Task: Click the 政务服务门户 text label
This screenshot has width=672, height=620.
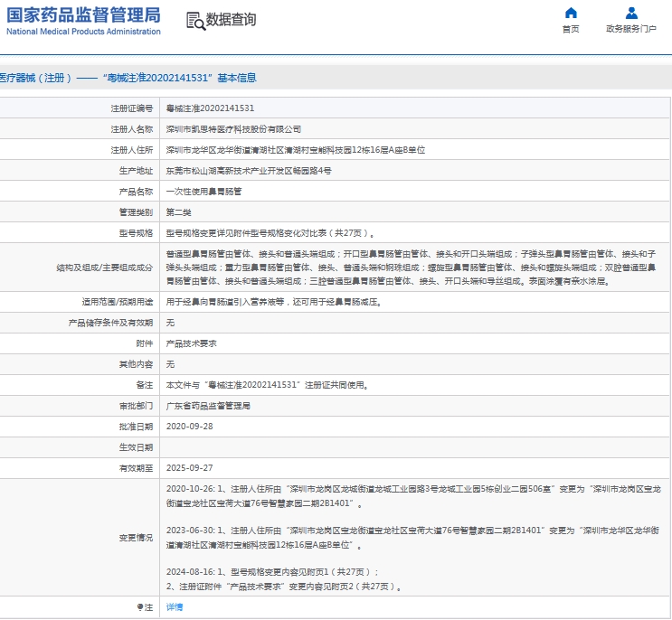Action: click(631, 29)
